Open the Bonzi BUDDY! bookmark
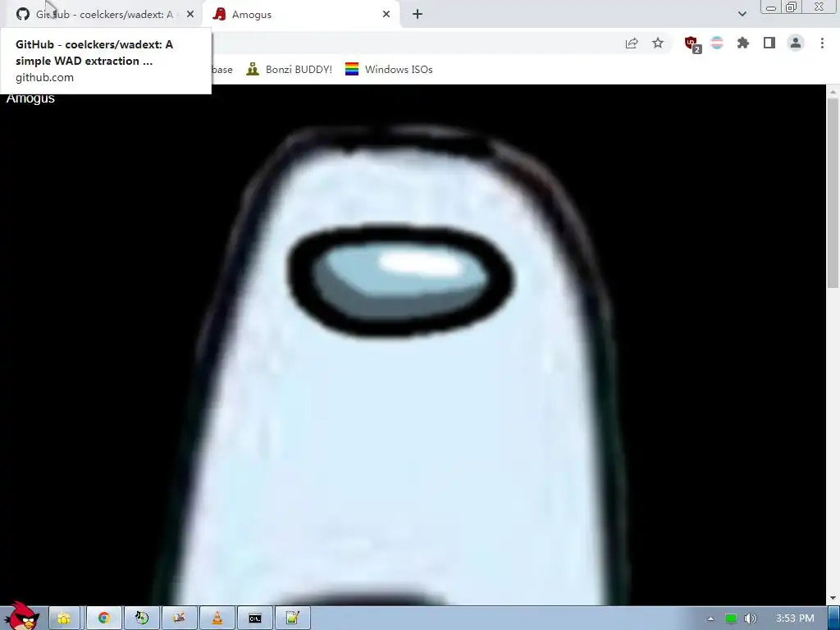Image resolution: width=840 pixels, height=630 pixels. (290, 69)
